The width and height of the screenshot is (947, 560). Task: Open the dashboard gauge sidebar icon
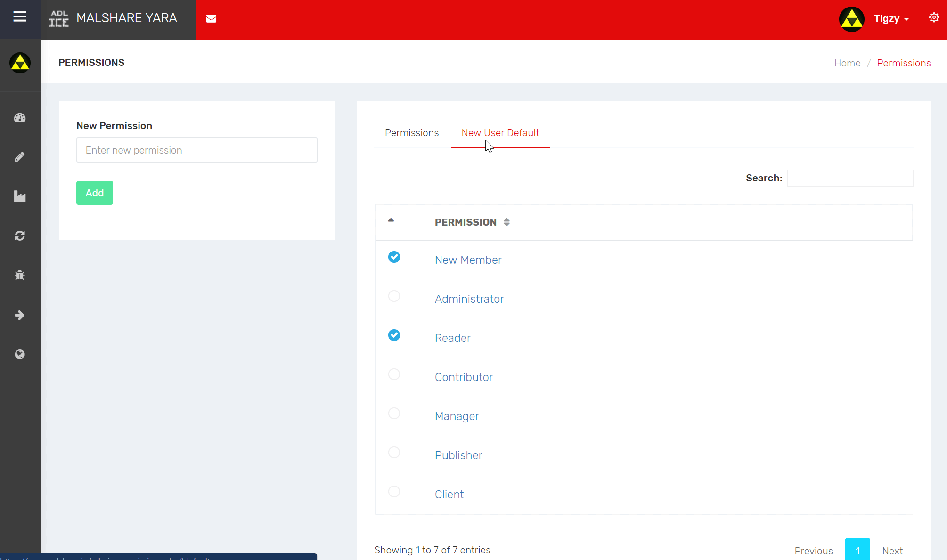coord(20,118)
